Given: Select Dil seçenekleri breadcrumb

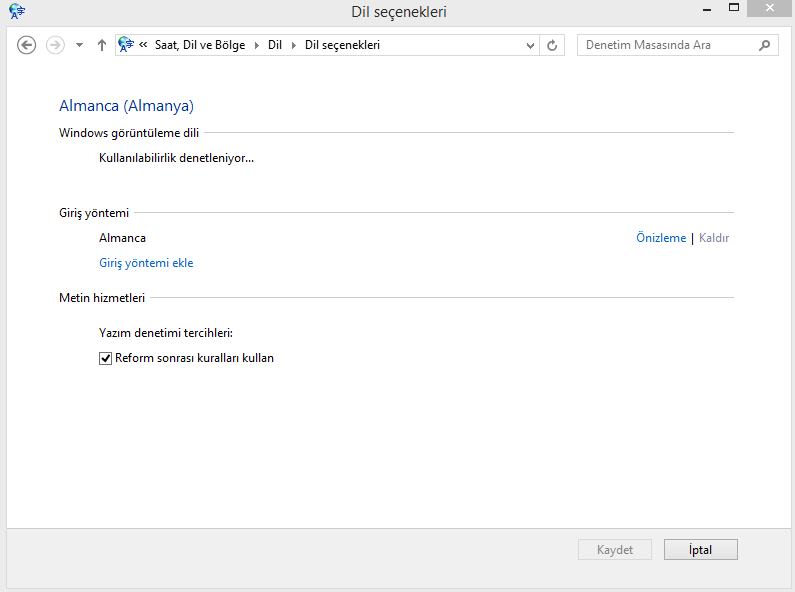Looking at the screenshot, I should coord(342,45).
